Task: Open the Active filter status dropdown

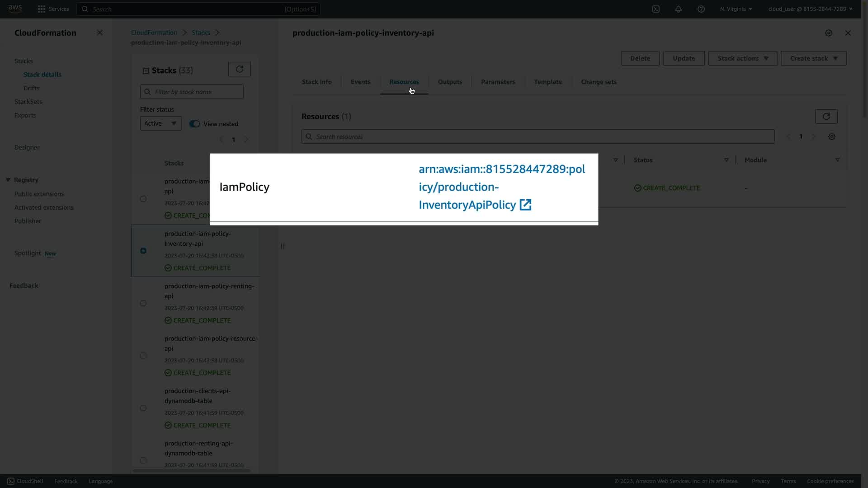Action: click(x=160, y=123)
